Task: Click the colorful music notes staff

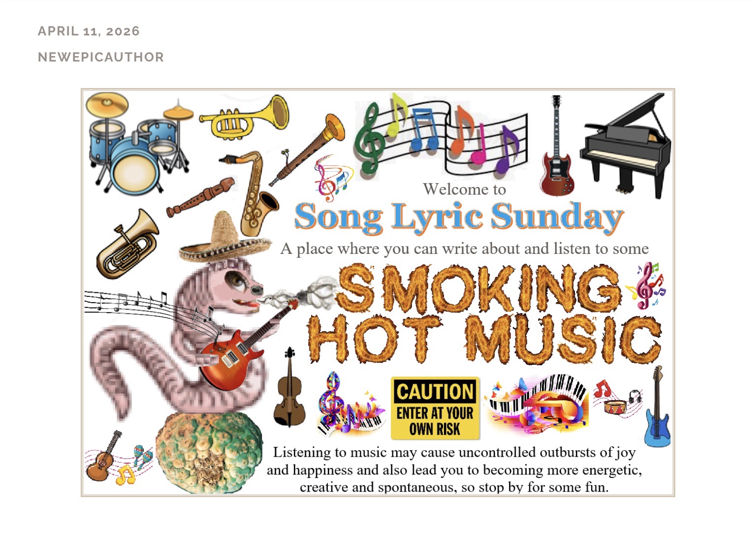Action: pos(441,135)
